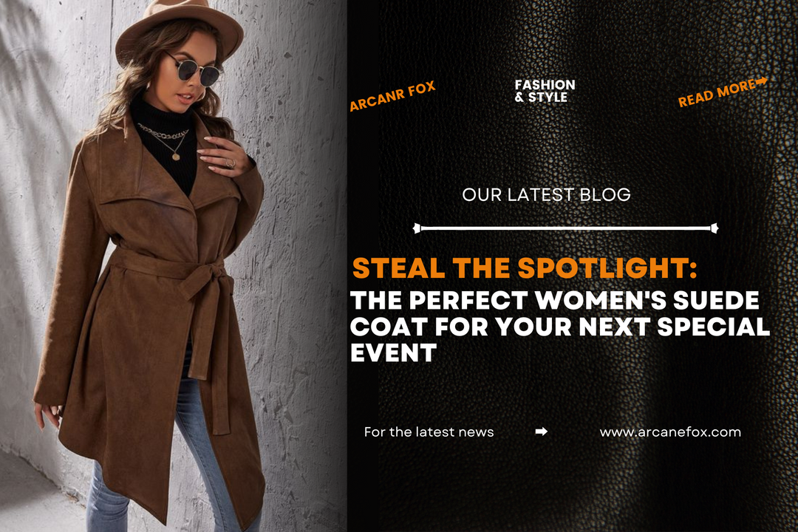This screenshot has width=798, height=532.
Task: Click the ARCANR FOX brand text
Action: coord(392,96)
